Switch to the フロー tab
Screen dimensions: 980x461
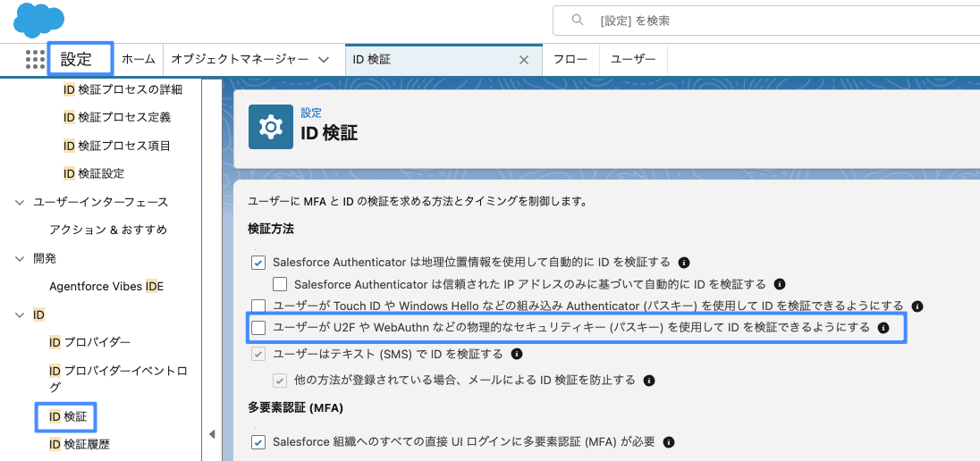pyautogui.click(x=571, y=60)
